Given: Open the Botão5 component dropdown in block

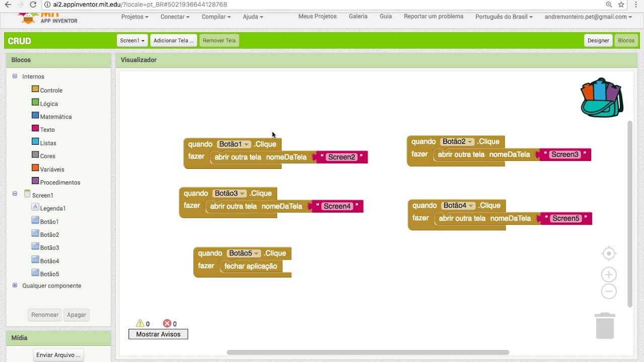Looking at the screenshot, I should (244, 253).
